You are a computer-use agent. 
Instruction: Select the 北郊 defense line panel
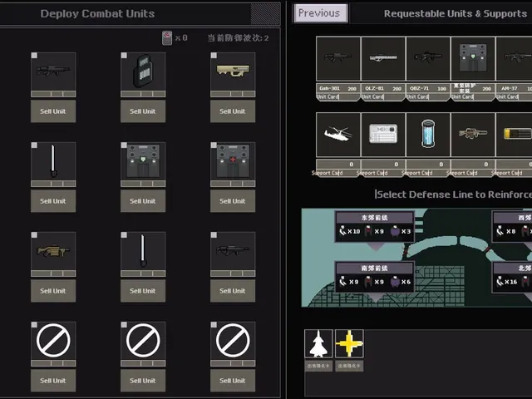coord(512,277)
